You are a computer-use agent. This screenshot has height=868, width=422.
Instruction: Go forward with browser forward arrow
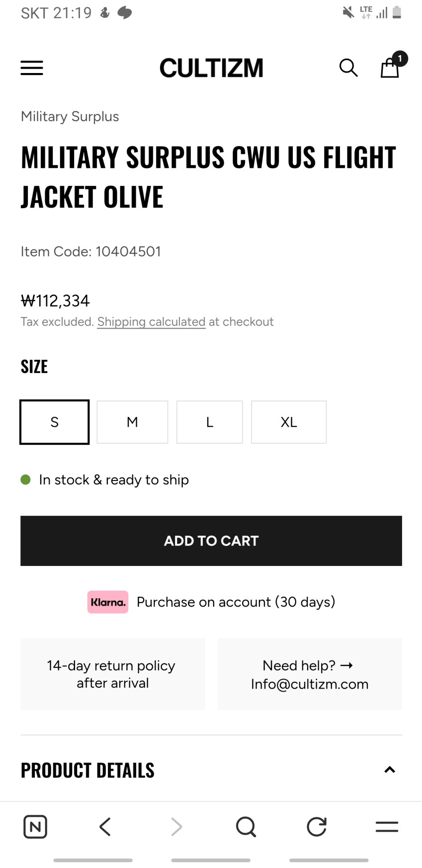coord(176,827)
